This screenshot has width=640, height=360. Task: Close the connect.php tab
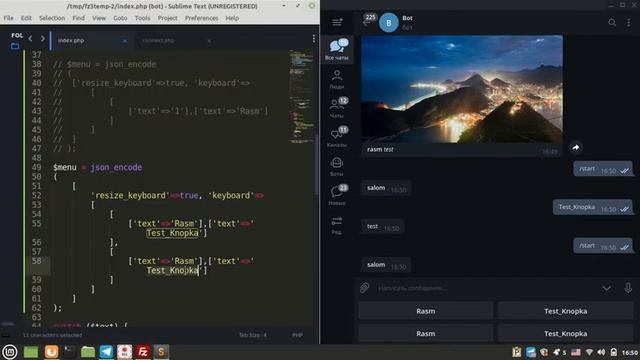tap(209, 41)
